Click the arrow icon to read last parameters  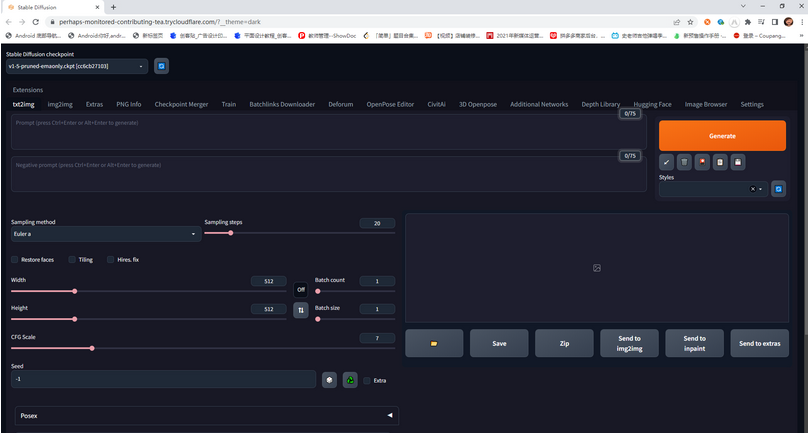[x=667, y=161]
